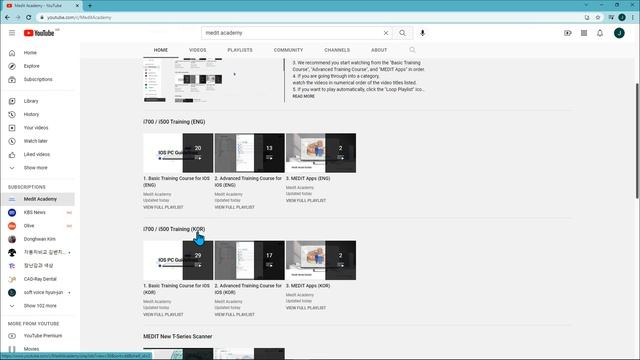Go back in the browser
640x360 pixels.
tap(7, 18)
